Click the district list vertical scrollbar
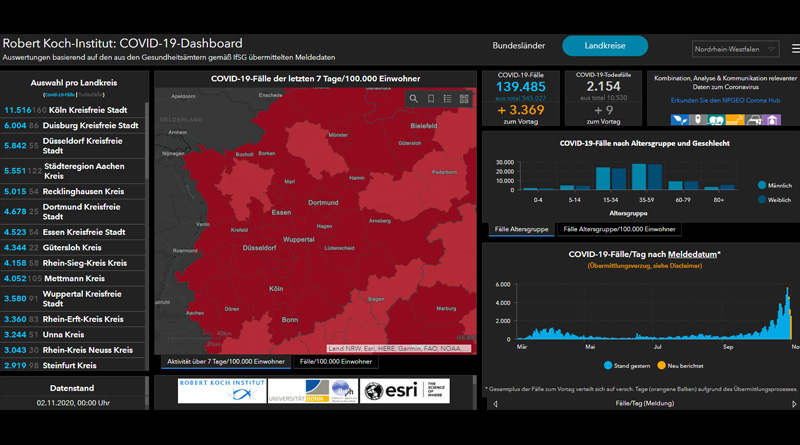Screen dimensions: 800x445 [x=147, y=140]
